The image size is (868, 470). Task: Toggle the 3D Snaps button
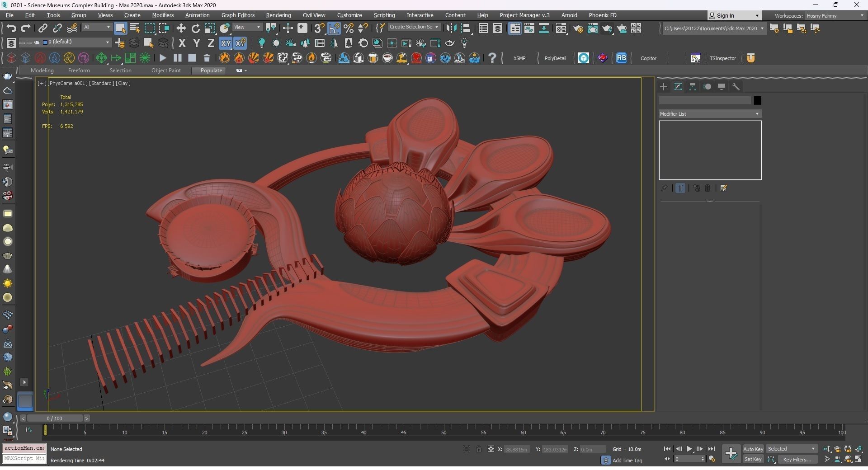[x=319, y=28]
